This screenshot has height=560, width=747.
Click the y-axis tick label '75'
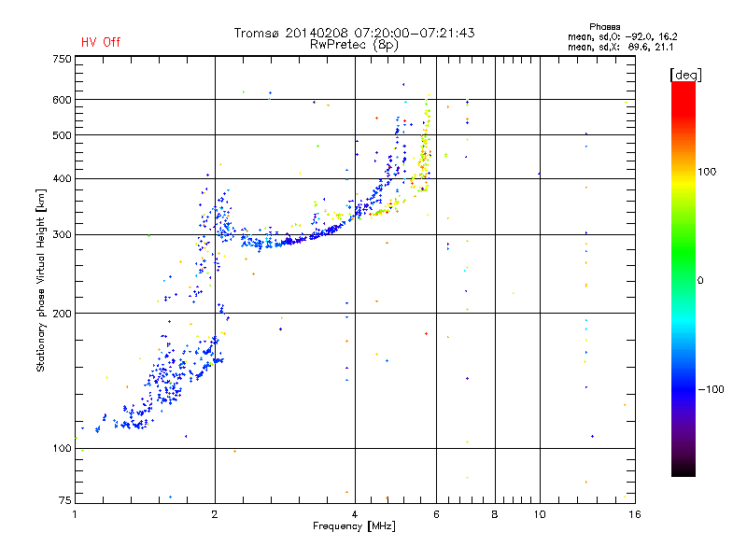(65, 500)
